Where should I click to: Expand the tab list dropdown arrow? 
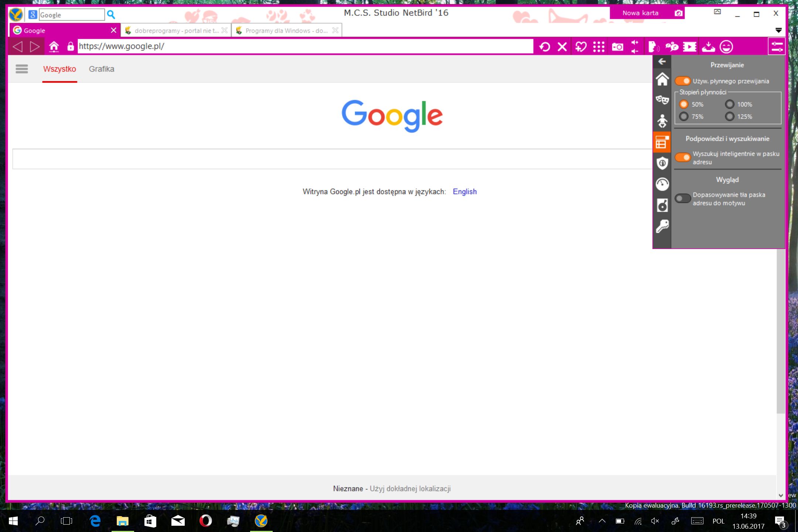tap(778, 30)
